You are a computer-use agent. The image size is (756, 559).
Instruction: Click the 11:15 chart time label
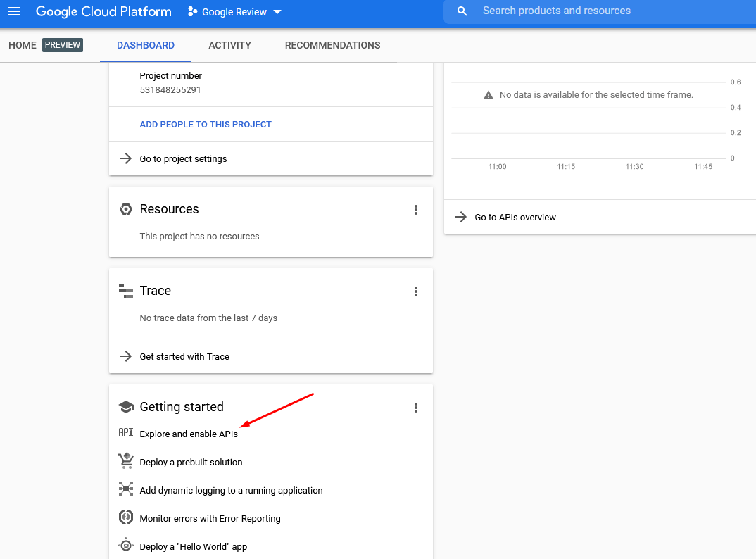click(x=566, y=166)
